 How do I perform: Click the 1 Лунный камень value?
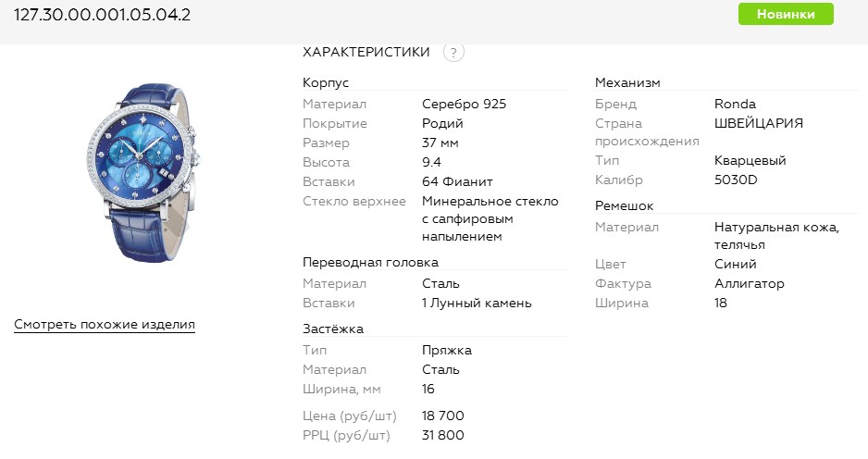[x=477, y=303]
